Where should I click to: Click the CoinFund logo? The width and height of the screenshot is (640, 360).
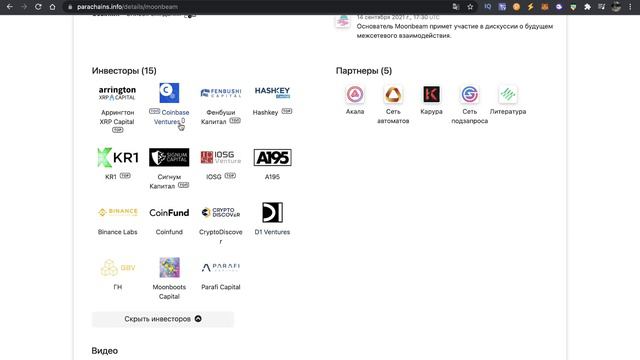pyautogui.click(x=169, y=213)
